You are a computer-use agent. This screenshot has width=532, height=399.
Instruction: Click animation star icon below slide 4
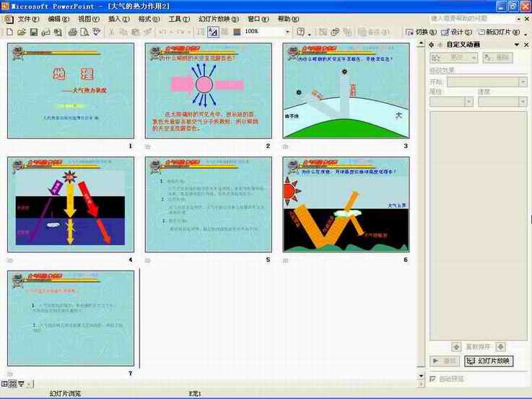point(10,260)
